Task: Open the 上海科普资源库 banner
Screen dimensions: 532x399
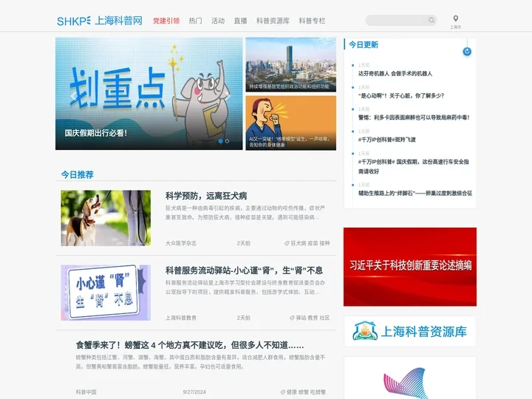Action: [x=410, y=332]
